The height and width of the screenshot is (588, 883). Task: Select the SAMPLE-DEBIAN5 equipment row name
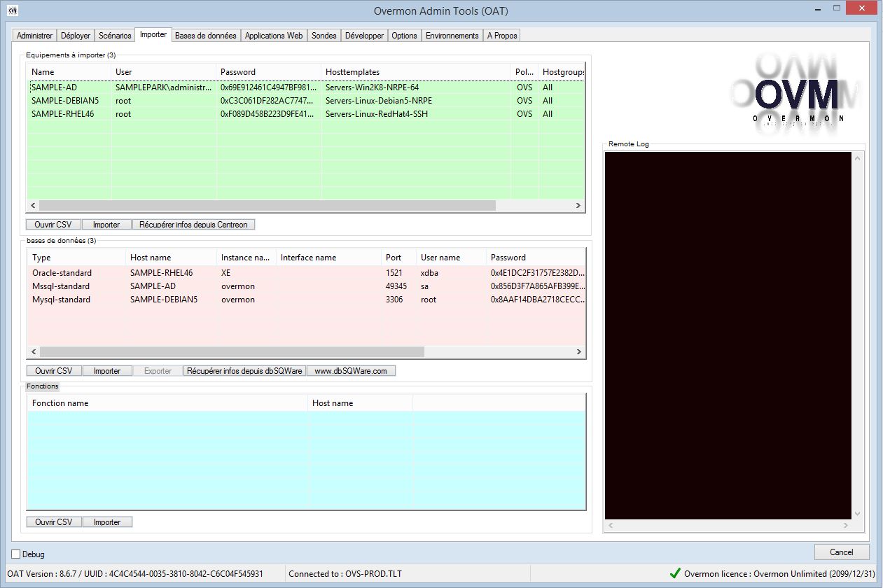pyautogui.click(x=65, y=101)
